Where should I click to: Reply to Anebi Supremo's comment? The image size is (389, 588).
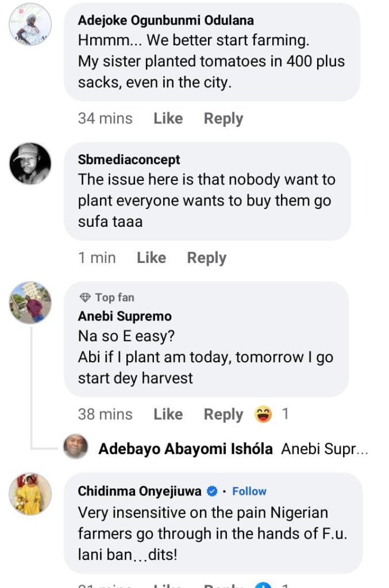(x=223, y=415)
